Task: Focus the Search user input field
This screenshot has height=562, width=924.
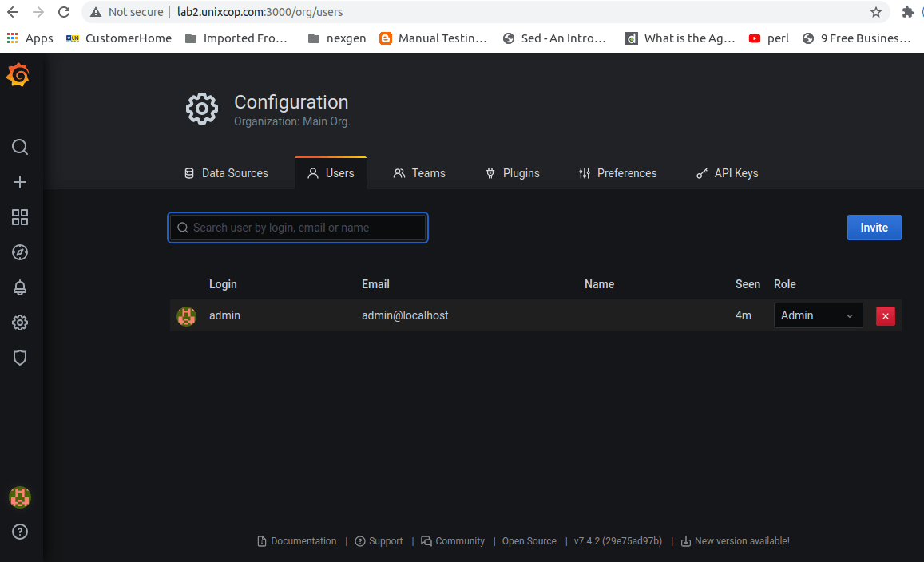Action: coord(298,228)
